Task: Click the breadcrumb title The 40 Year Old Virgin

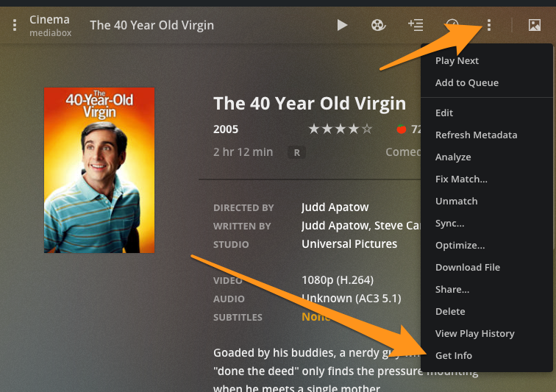Action: [152, 25]
